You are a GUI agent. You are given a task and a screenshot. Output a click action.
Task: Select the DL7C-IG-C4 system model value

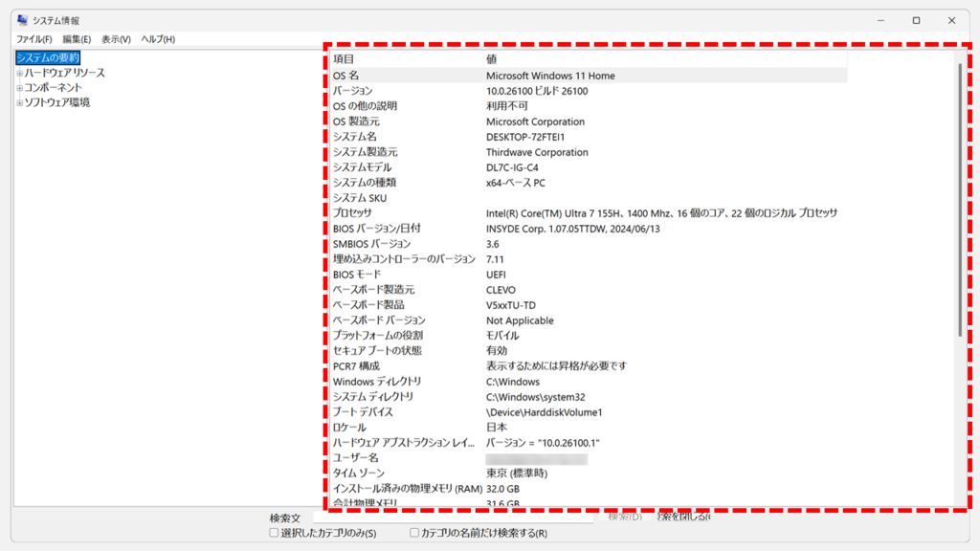click(x=512, y=167)
